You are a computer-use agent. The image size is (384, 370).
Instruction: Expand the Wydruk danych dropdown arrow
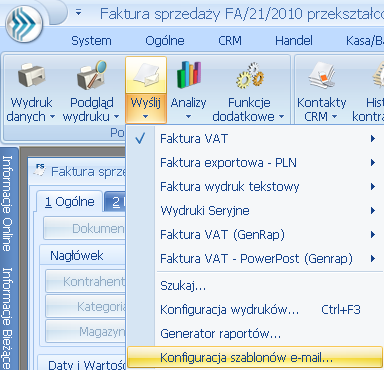click(x=52, y=117)
